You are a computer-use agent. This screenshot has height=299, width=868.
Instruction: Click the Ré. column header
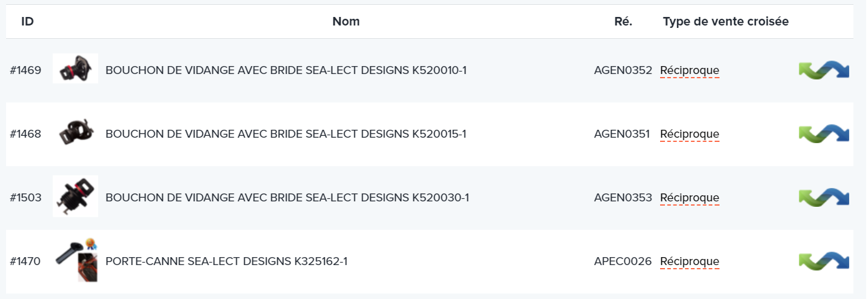click(x=623, y=22)
